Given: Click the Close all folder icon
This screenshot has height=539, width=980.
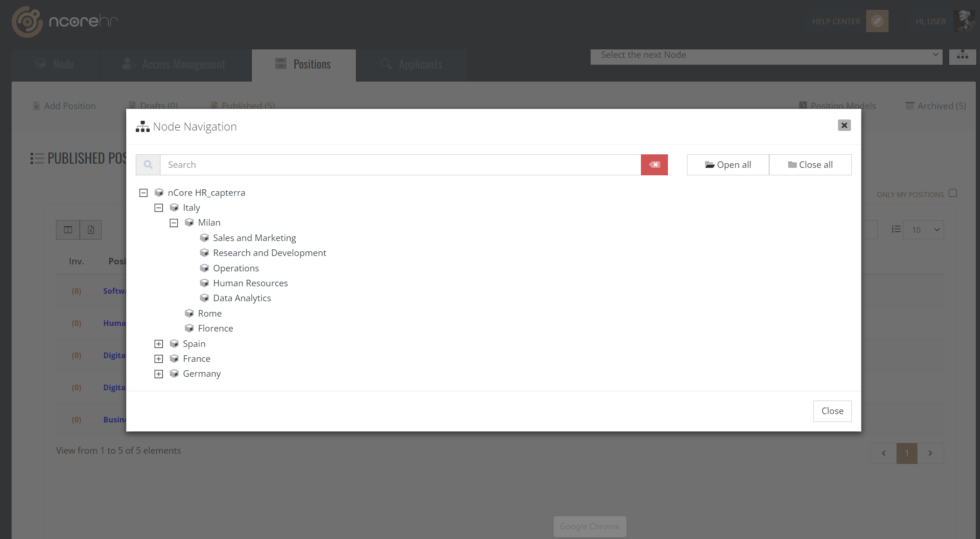Looking at the screenshot, I should pos(792,165).
